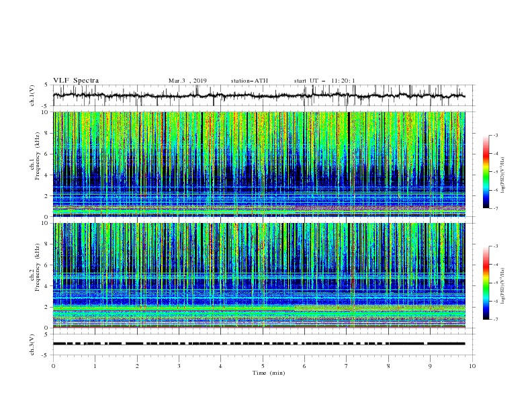
Task: Select the date text "Mar.3 , 2019"
Action: (187, 81)
